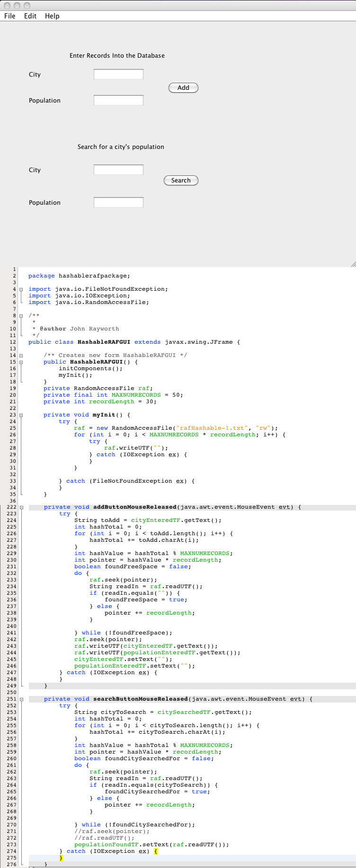Viewport: 356px width, 868px height.
Task: Click the Add button
Action: [x=183, y=88]
